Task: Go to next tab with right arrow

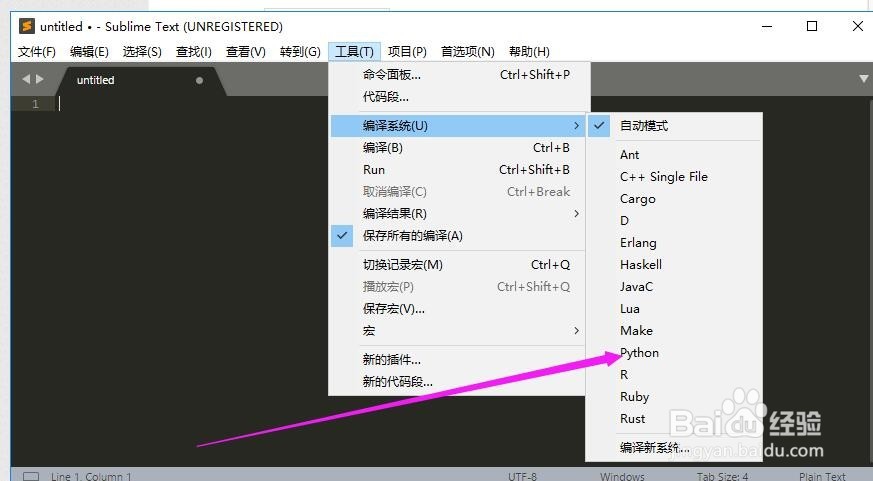Action: tap(40, 79)
